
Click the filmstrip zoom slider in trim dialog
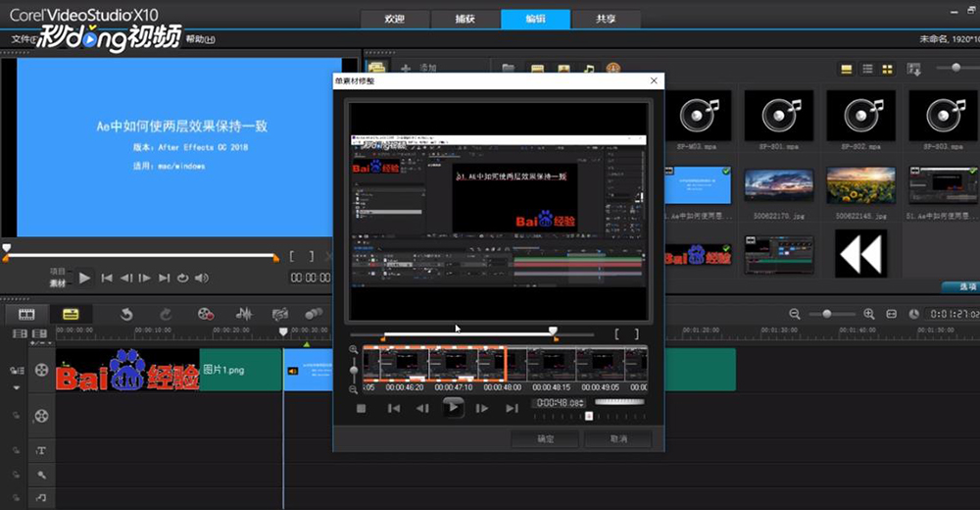[353, 371]
